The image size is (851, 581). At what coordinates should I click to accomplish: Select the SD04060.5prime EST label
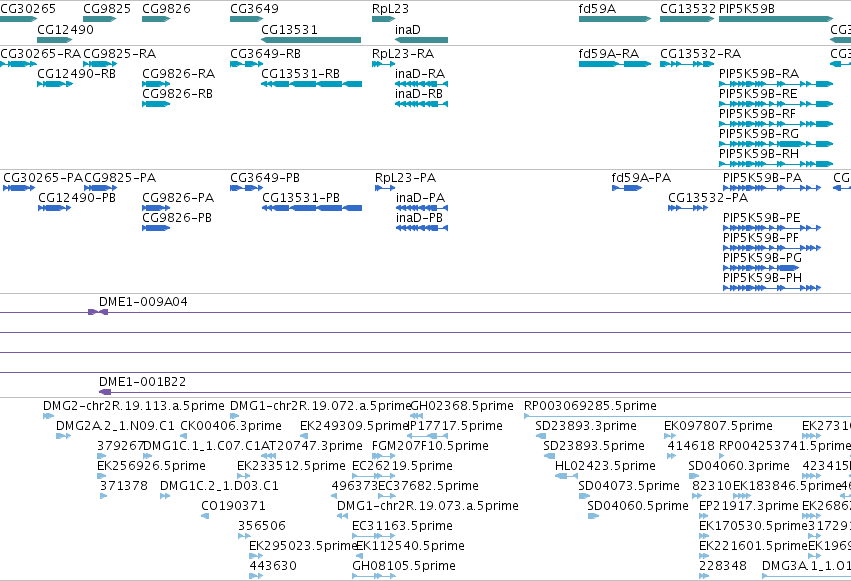[638, 506]
